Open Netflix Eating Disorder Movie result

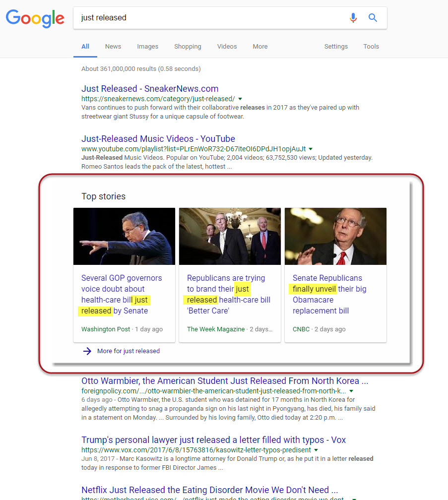point(209,490)
